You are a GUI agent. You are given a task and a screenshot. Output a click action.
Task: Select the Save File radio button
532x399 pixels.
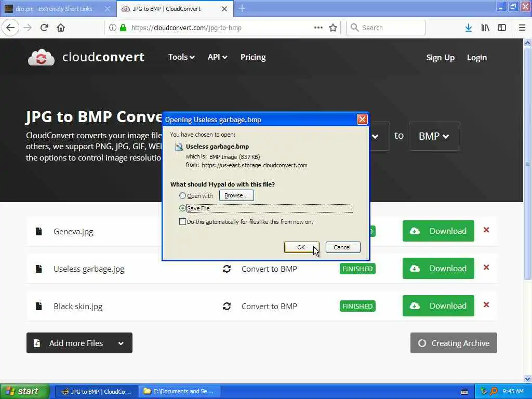coord(182,208)
